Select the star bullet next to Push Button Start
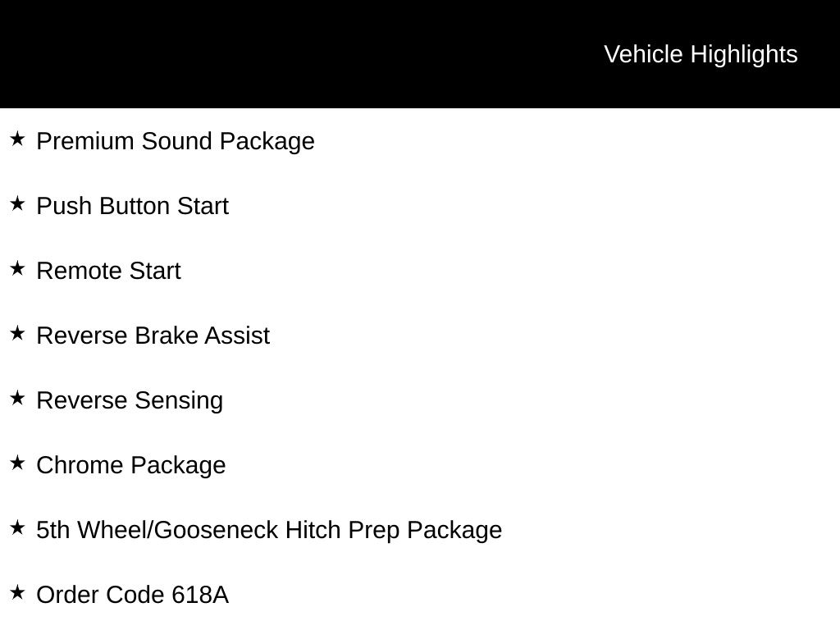The height and width of the screenshot is (630, 840). [17, 203]
